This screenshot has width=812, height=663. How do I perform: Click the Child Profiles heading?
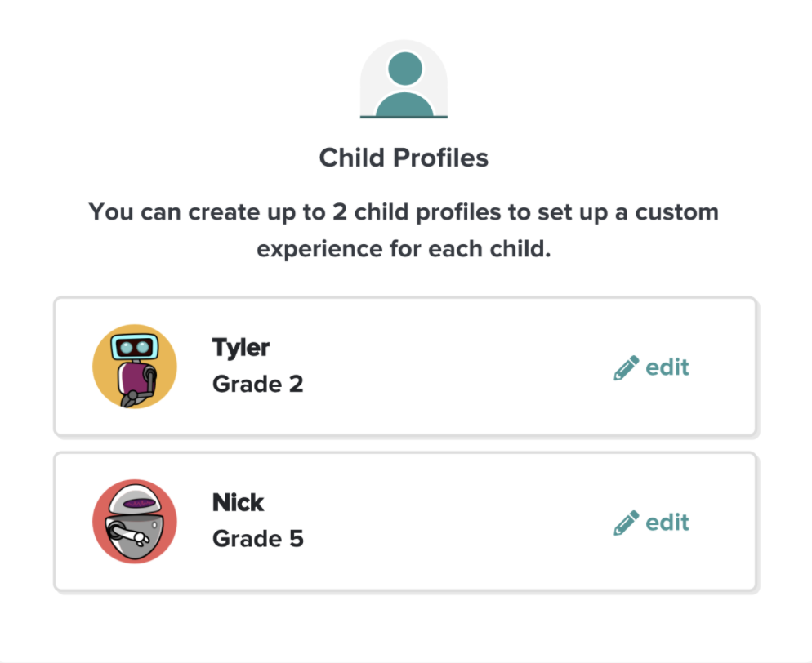404,158
